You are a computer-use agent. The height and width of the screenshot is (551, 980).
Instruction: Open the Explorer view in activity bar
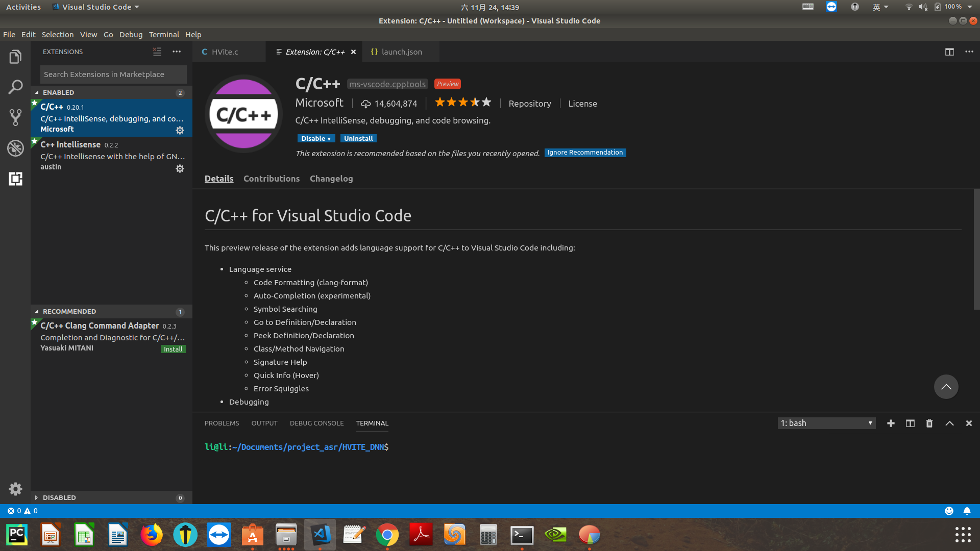[15, 57]
